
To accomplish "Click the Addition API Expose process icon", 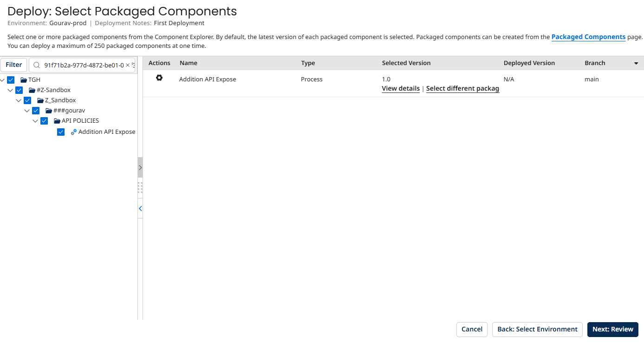I will pos(73,132).
